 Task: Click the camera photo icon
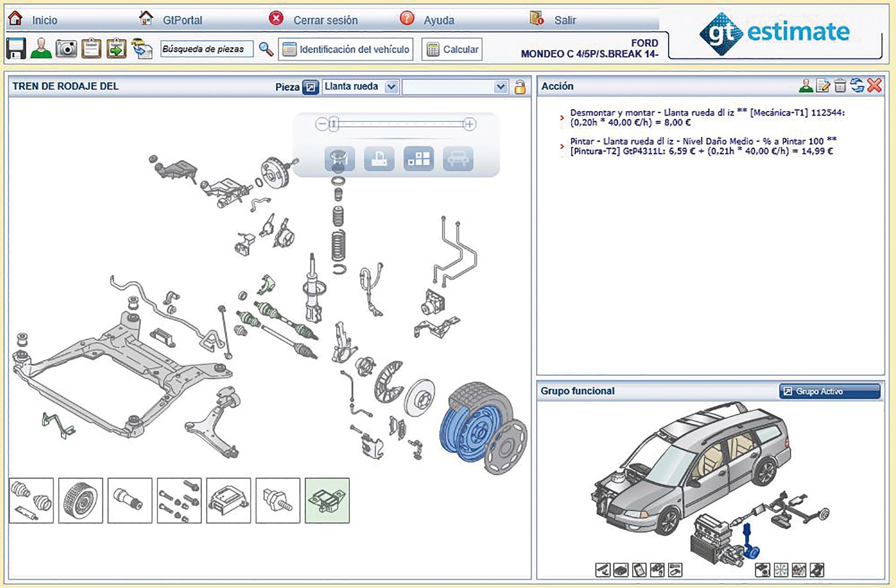(x=66, y=49)
